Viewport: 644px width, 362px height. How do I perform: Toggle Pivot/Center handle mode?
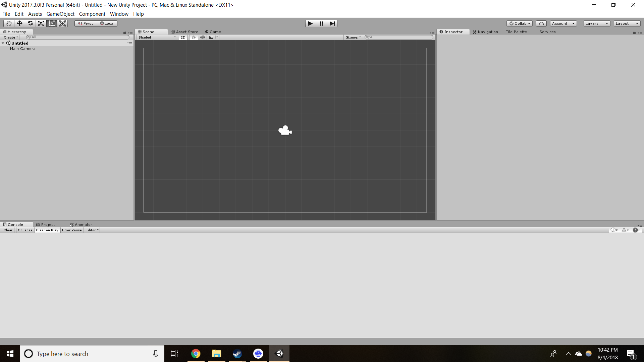(86, 23)
